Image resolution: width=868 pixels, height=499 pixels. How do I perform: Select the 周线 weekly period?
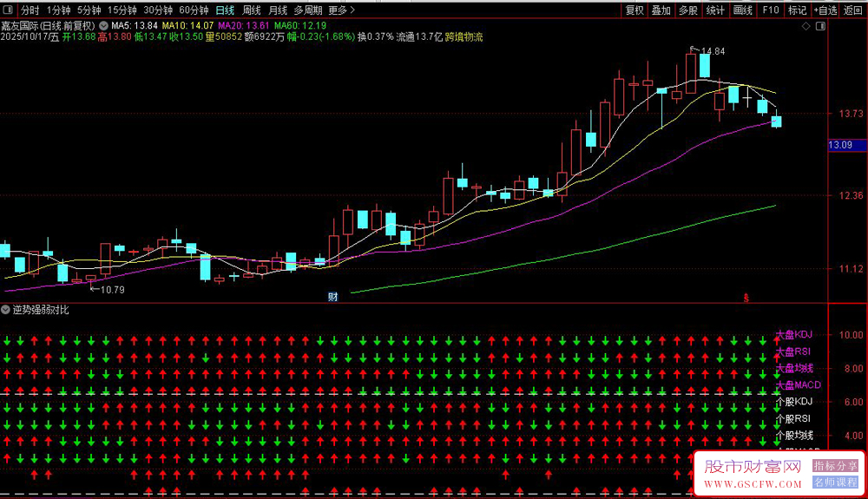[x=252, y=10]
